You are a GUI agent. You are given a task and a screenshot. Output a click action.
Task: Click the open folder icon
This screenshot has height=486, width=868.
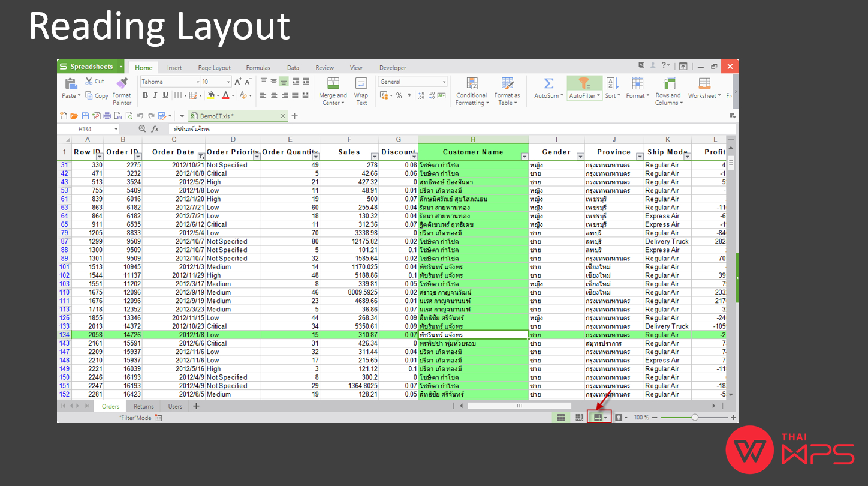(74, 116)
